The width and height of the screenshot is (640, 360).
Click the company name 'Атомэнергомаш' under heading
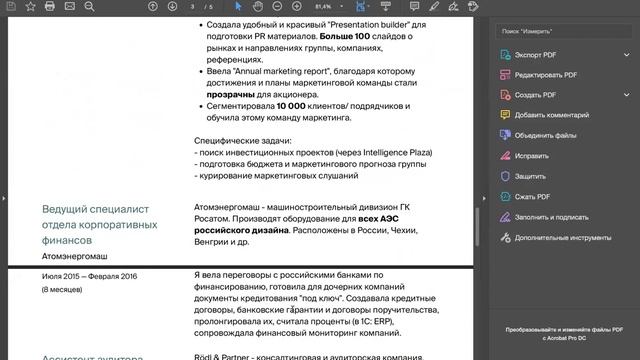coord(75,256)
